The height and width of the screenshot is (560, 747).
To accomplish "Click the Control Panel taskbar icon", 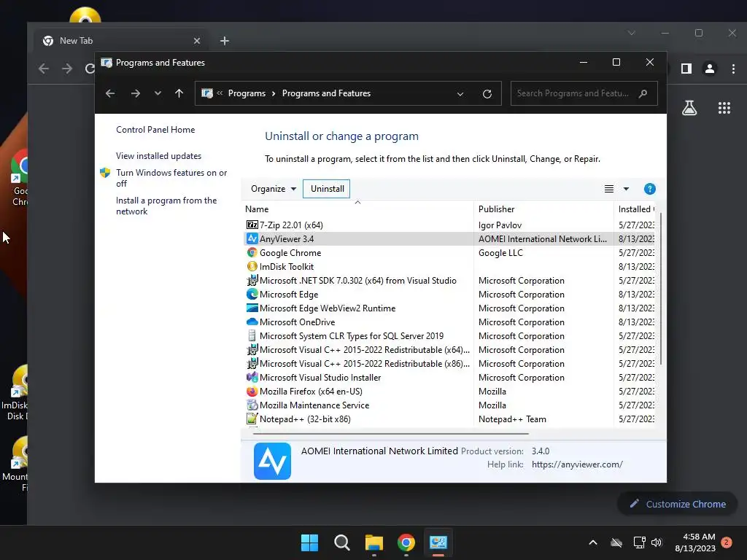I will [x=438, y=542].
